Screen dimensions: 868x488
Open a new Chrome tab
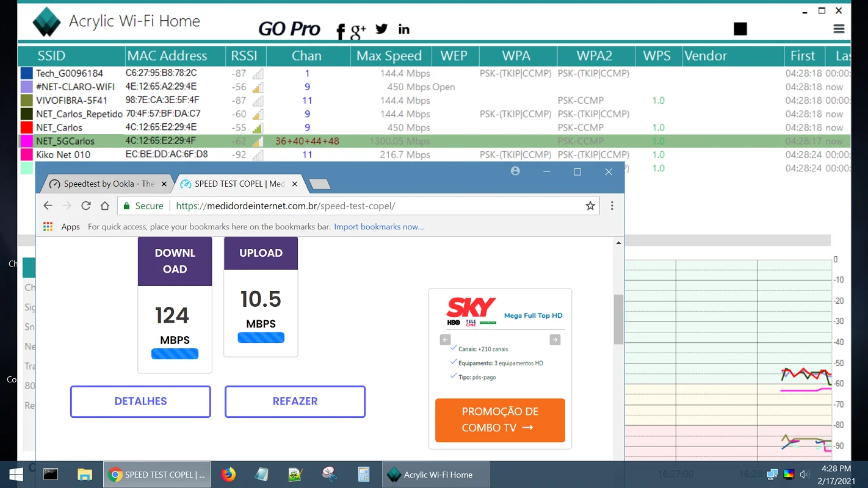pos(320,184)
